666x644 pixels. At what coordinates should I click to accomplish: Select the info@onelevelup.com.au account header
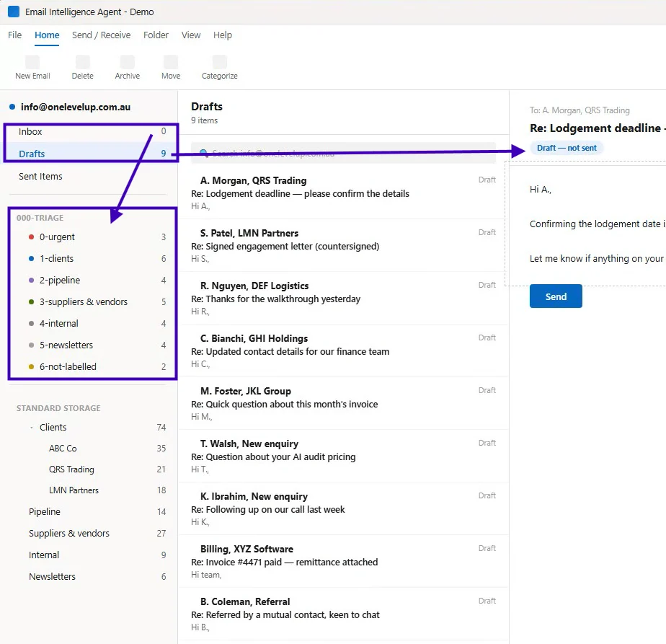coord(75,107)
